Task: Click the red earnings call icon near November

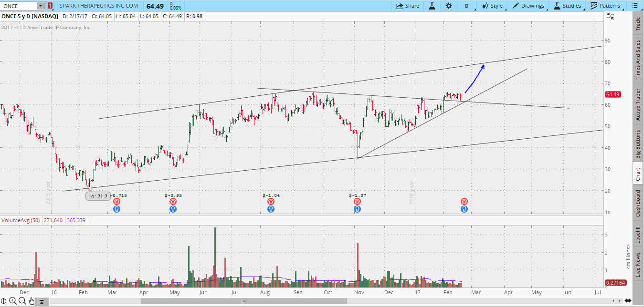Action: (357, 202)
